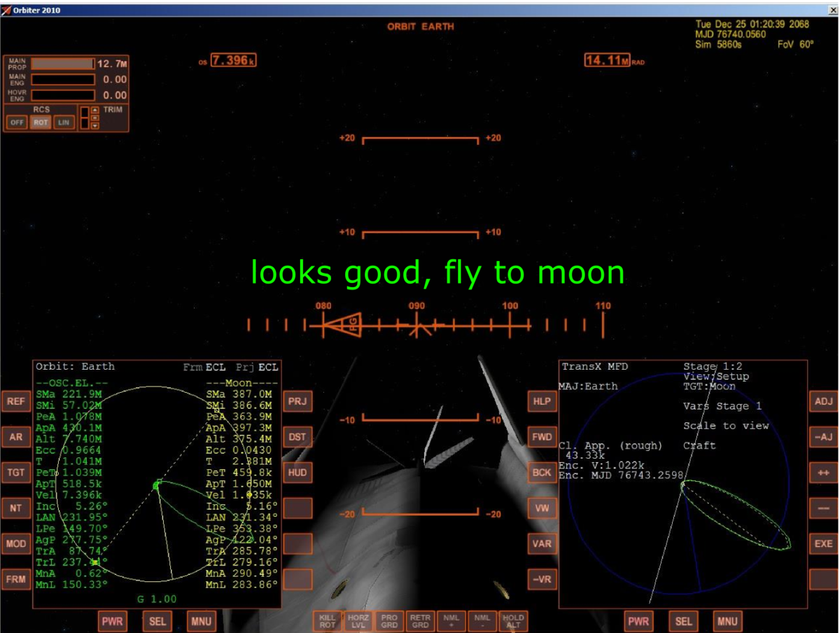Click TGT button on Orbit MFD

(15, 473)
